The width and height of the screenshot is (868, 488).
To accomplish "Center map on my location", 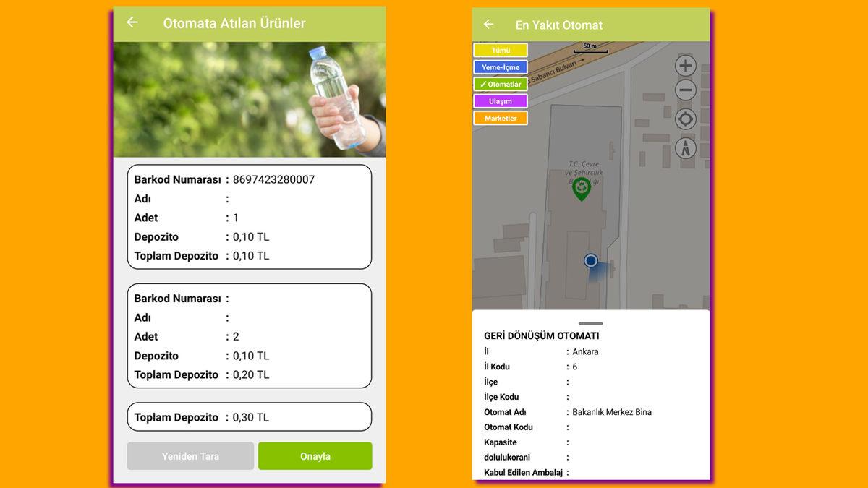I will [685, 119].
